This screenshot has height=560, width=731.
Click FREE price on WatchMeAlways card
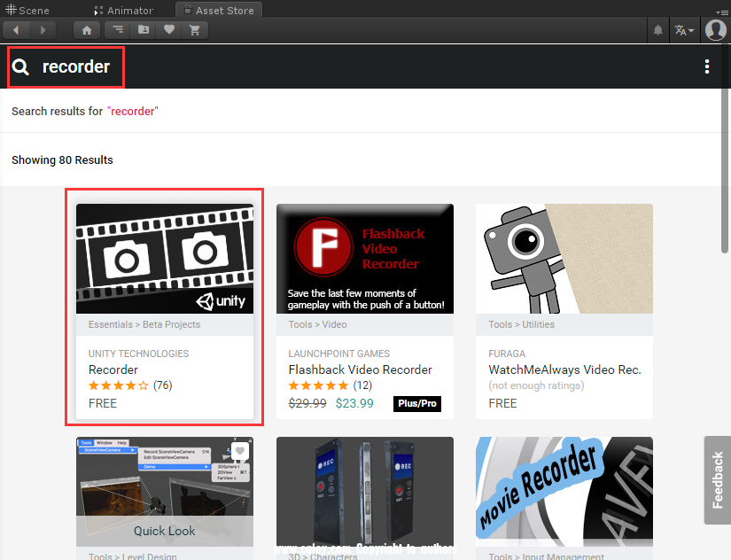tap(502, 403)
